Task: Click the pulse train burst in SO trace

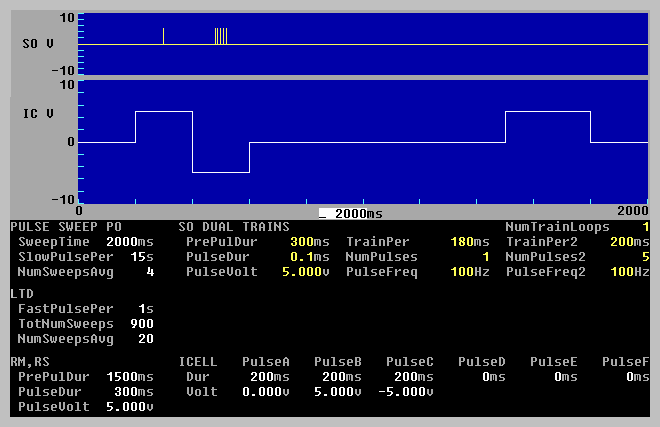Action: pos(221,37)
